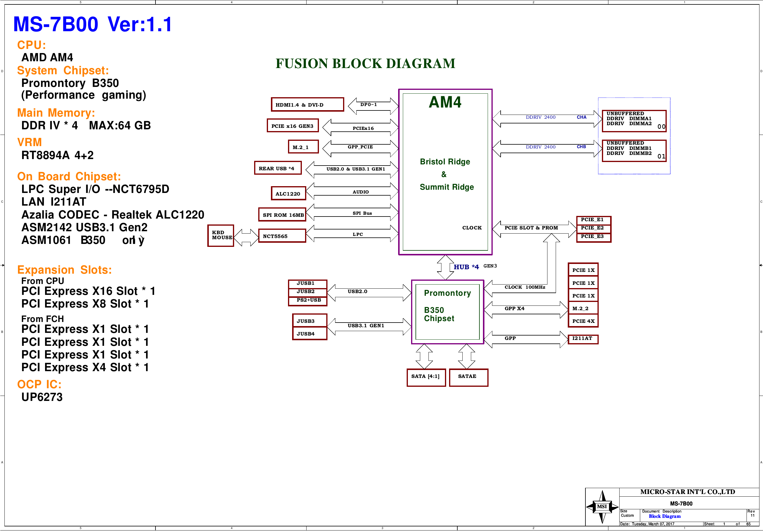Click the DP0~1 arrow label
Screen dimensions: 763x532
[368, 104]
